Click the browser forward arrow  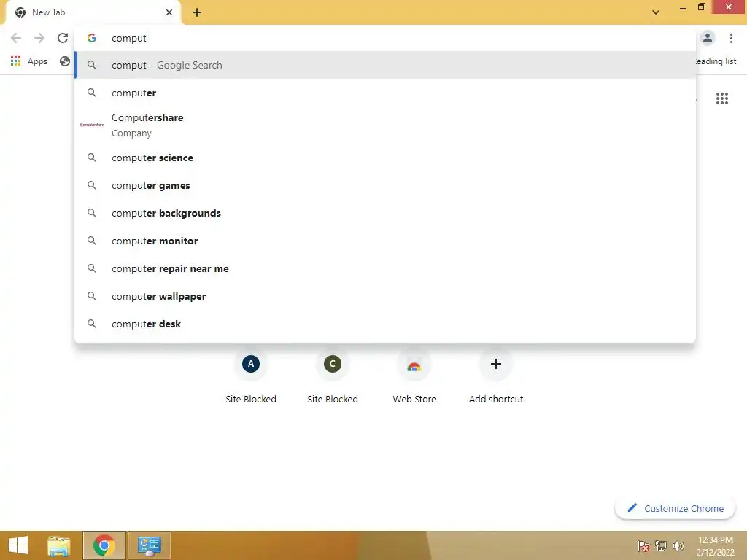pos(39,38)
